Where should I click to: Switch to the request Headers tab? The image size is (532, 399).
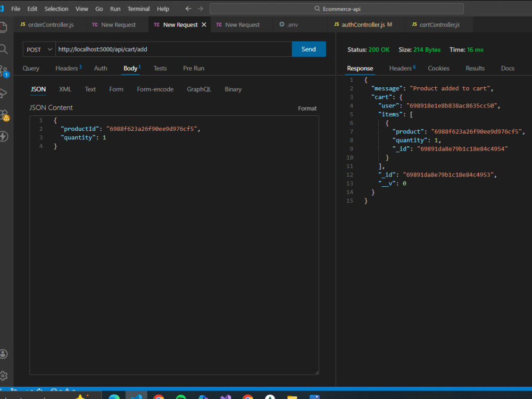coord(68,69)
